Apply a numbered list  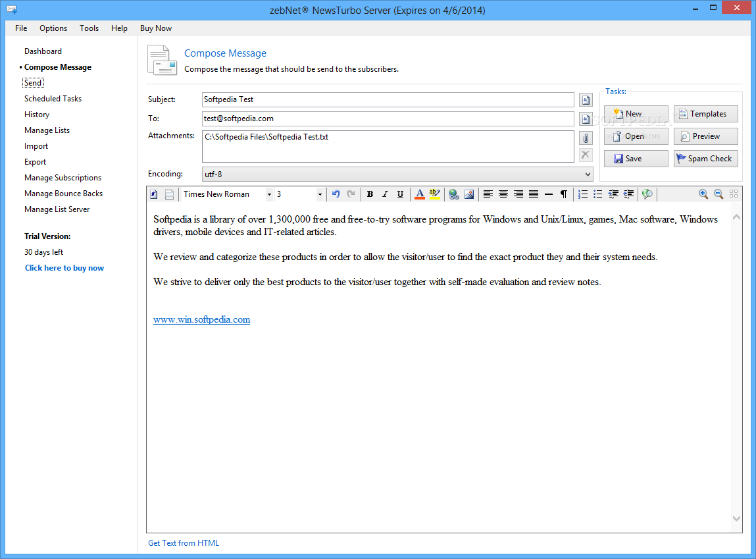pos(583,194)
